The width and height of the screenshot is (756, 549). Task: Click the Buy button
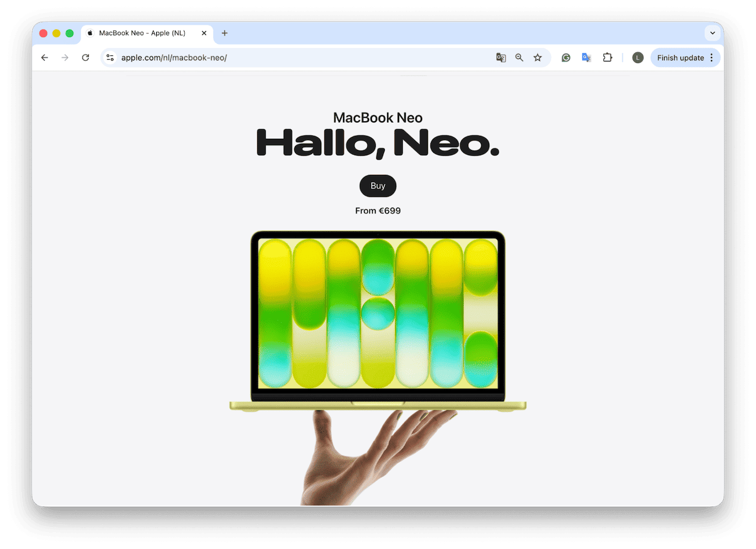coord(377,186)
